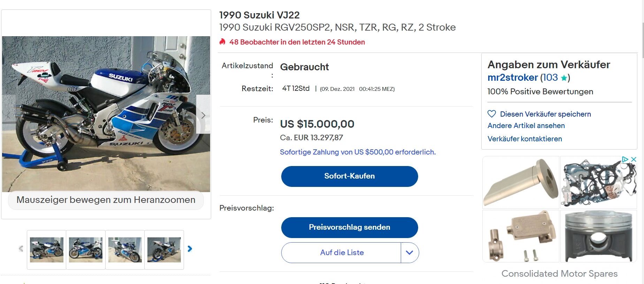Close the ad with X icon
Screen dimensions: 644x284
[634, 159]
